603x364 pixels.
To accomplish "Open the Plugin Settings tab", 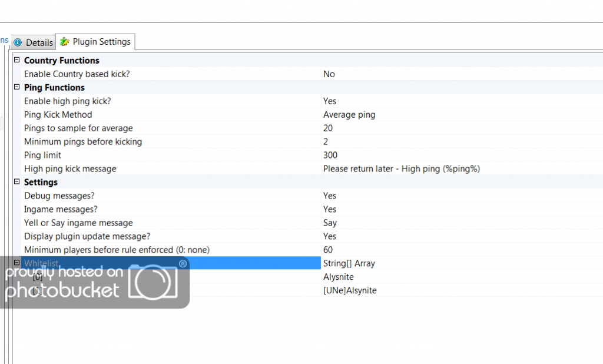I will 101,42.
